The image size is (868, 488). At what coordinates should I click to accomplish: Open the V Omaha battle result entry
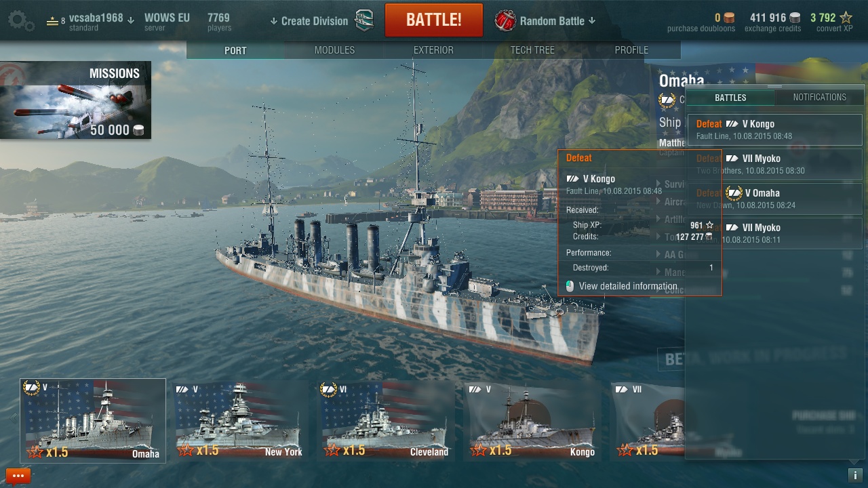pyautogui.click(x=775, y=198)
